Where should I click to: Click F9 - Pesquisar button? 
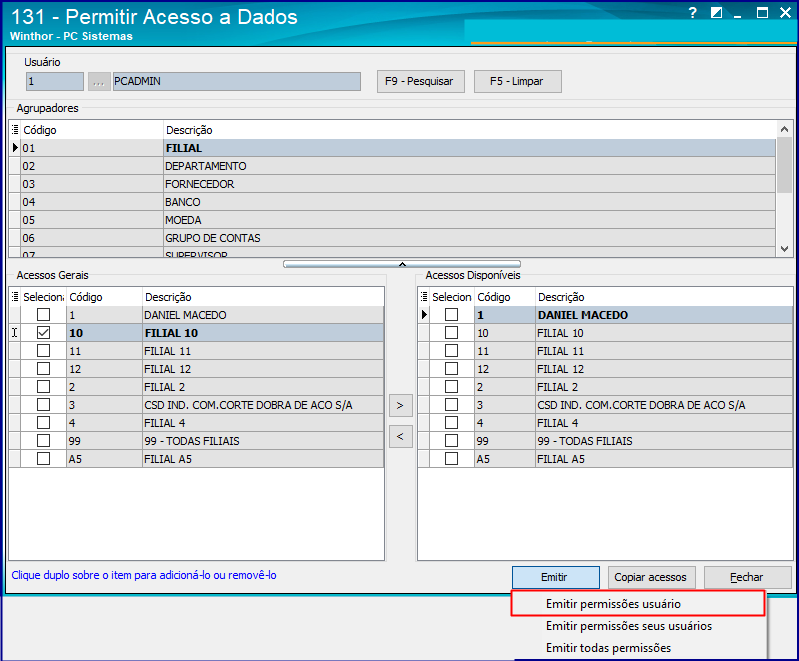click(420, 82)
